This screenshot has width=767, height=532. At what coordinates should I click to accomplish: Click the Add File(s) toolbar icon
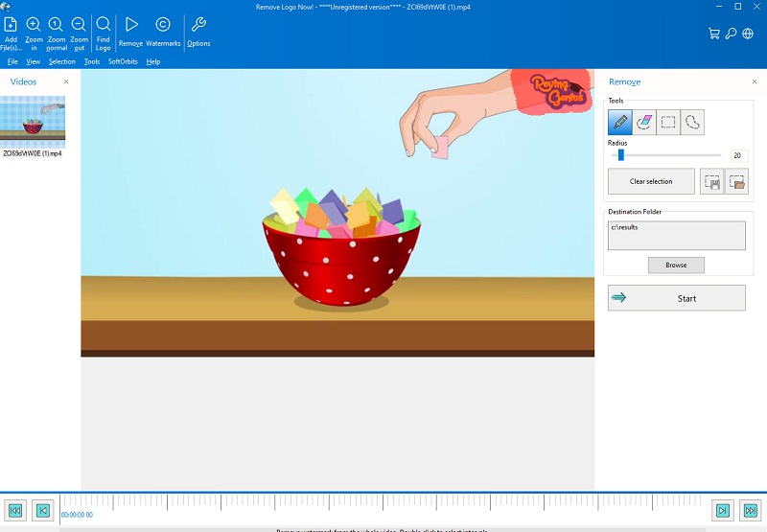(11, 25)
